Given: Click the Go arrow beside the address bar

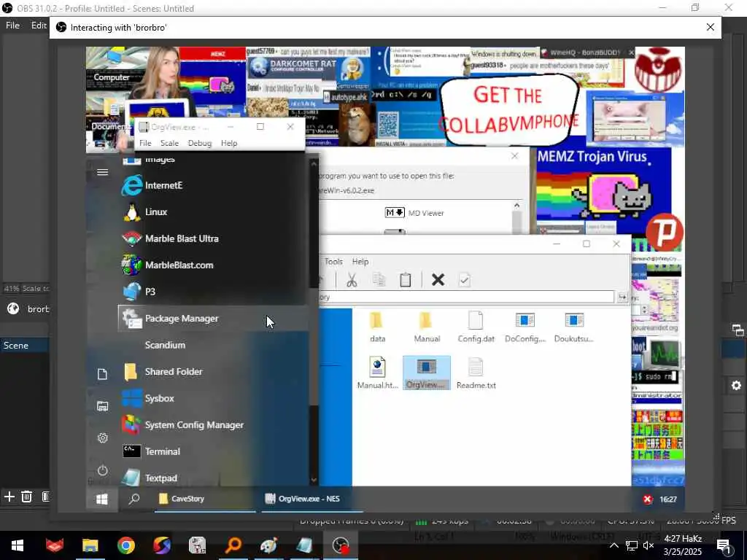Looking at the screenshot, I should 622,297.
